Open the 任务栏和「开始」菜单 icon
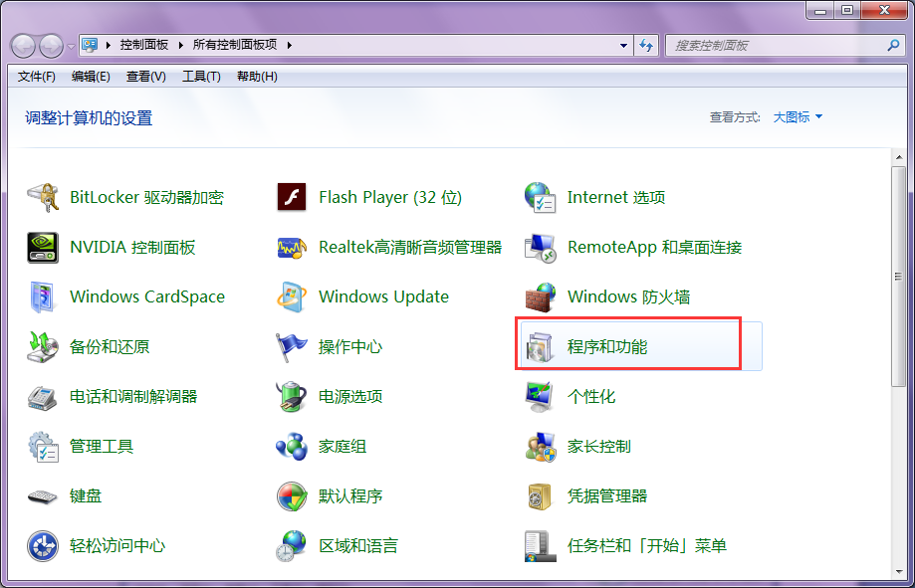Image resolution: width=915 pixels, height=588 pixels. tap(540, 546)
